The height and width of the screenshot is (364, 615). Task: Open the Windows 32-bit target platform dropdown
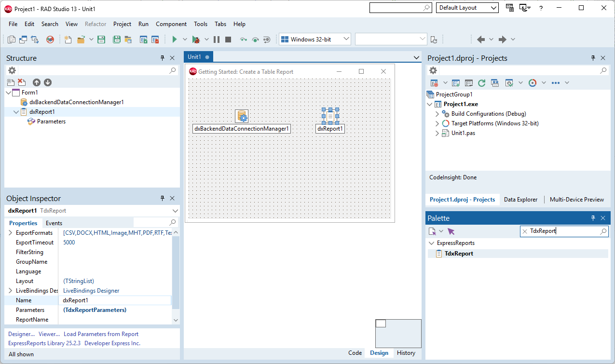click(x=345, y=39)
